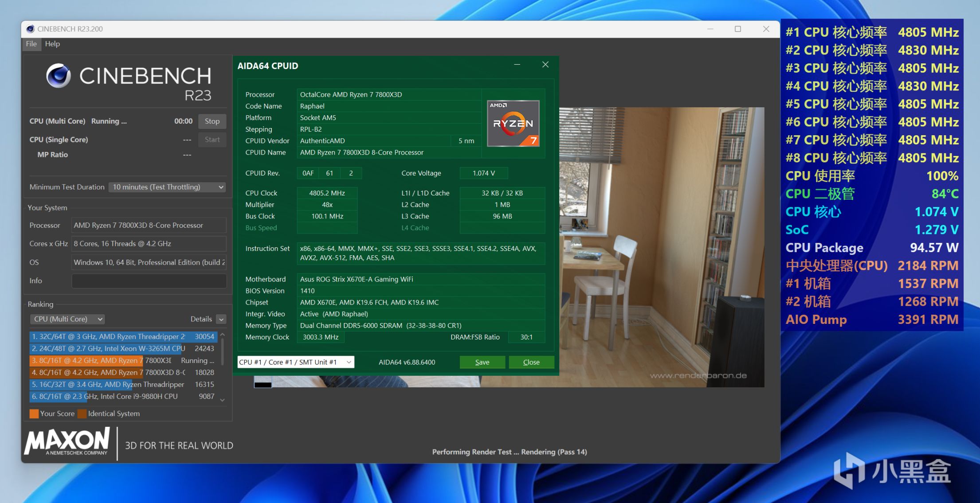Open Minimum Test Duration dropdown
The image size is (980, 503).
(x=167, y=187)
